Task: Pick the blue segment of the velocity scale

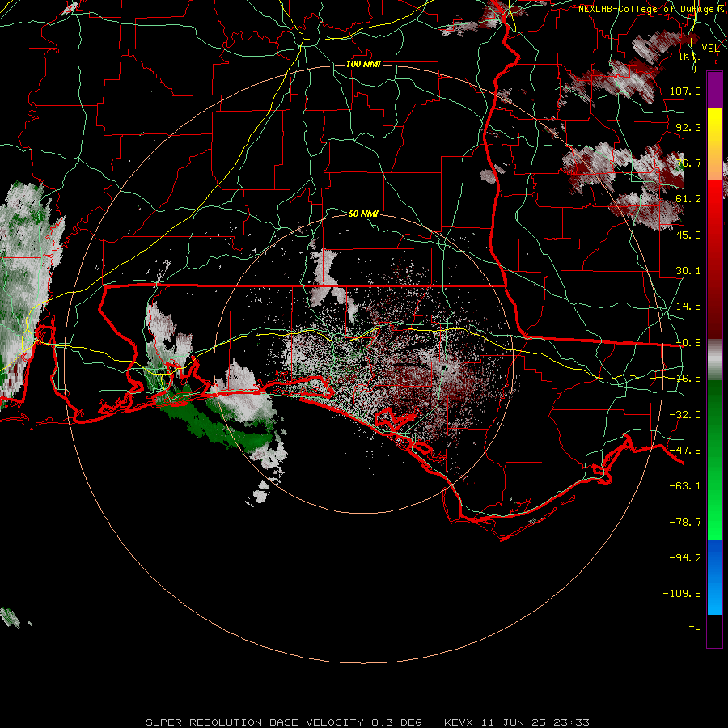Action: [714, 577]
